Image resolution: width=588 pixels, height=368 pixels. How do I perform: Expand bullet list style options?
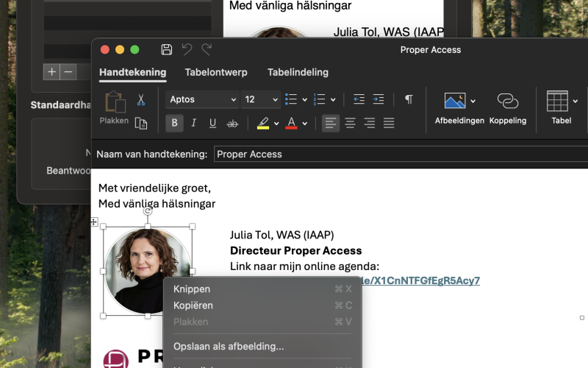304,100
